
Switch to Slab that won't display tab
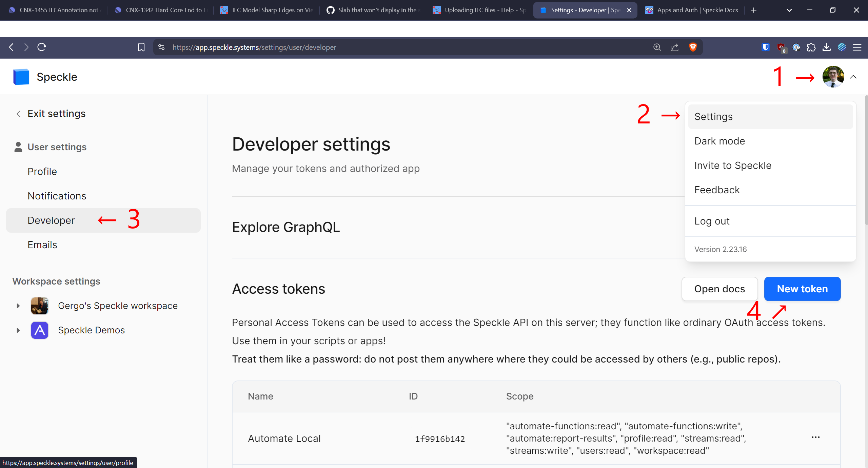(374, 10)
